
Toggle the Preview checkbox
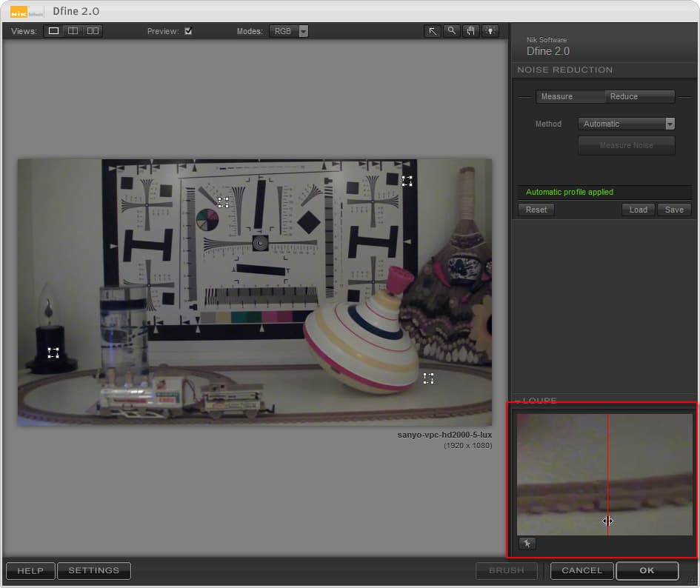(x=188, y=31)
